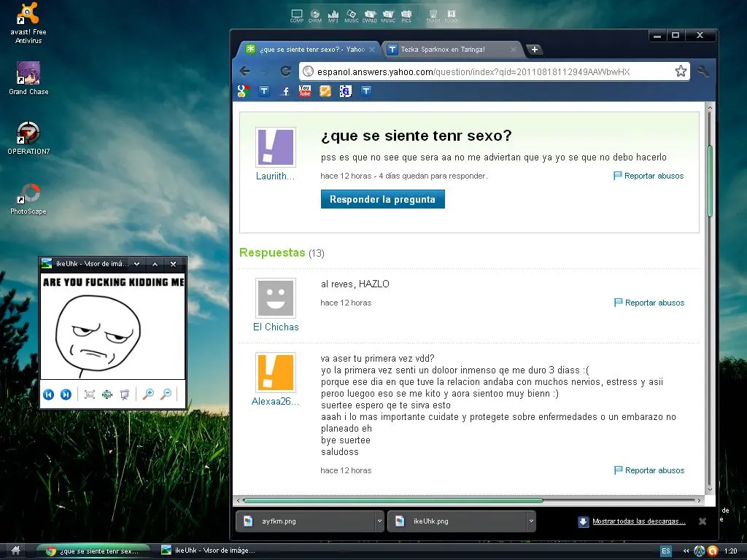
Task: Fit image to window in the viewer
Action: tap(90, 394)
